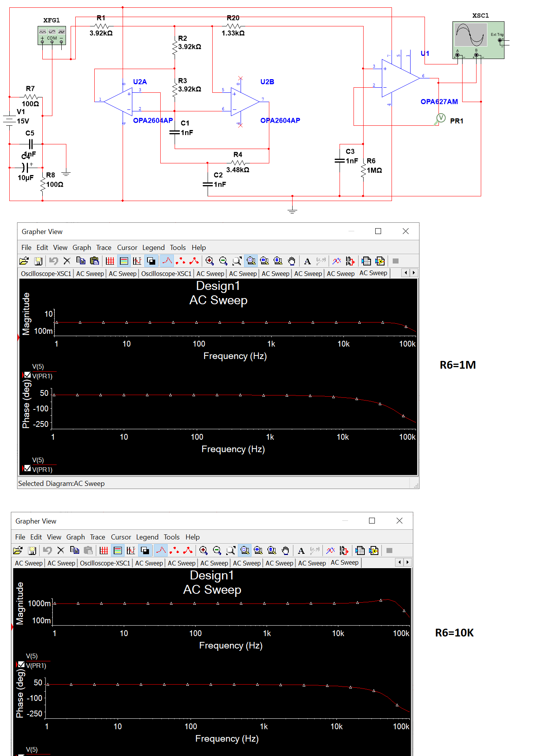Click the black/white background icon in lower Grapher
Image resolution: width=539 pixels, height=756 pixels.
[x=145, y=551]
